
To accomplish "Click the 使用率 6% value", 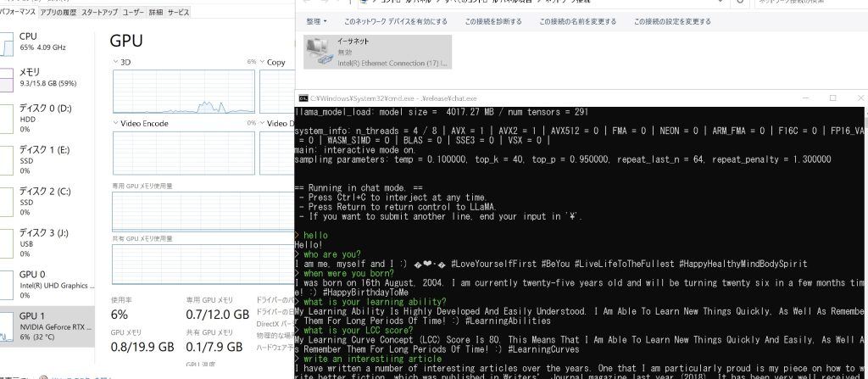I will pos(120,315).
